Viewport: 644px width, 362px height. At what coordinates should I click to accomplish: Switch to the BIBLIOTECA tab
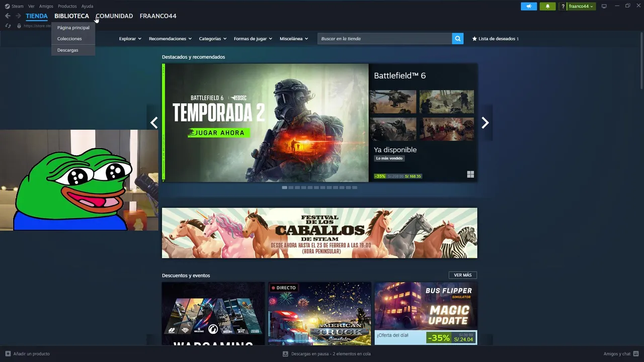(x=71, y=16)
